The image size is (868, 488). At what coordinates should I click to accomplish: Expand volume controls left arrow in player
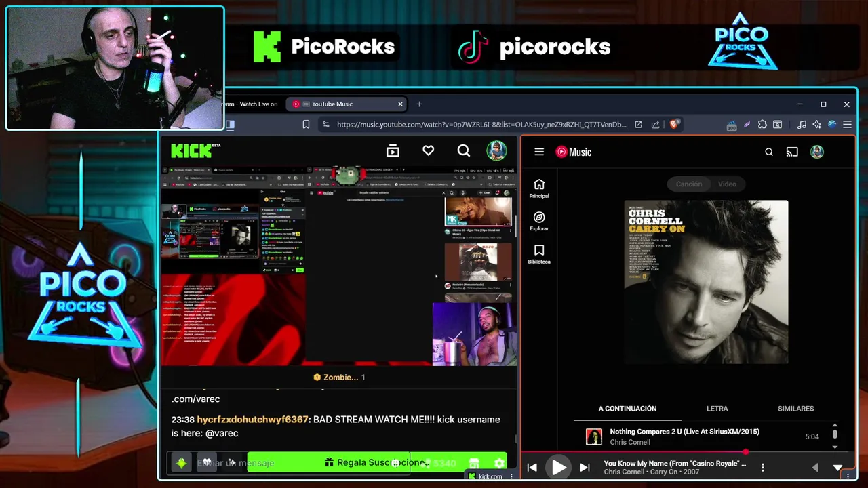coord(815,468)
